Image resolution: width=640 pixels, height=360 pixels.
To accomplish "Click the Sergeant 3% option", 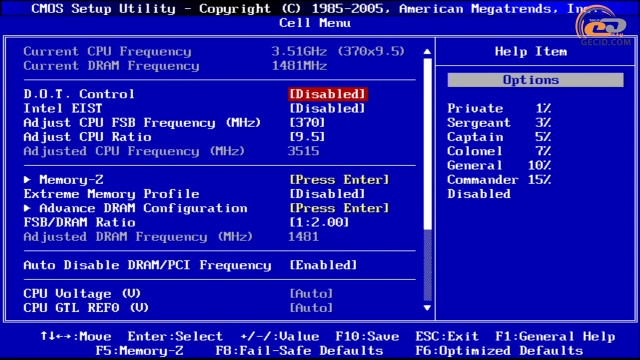I will 499,123.
